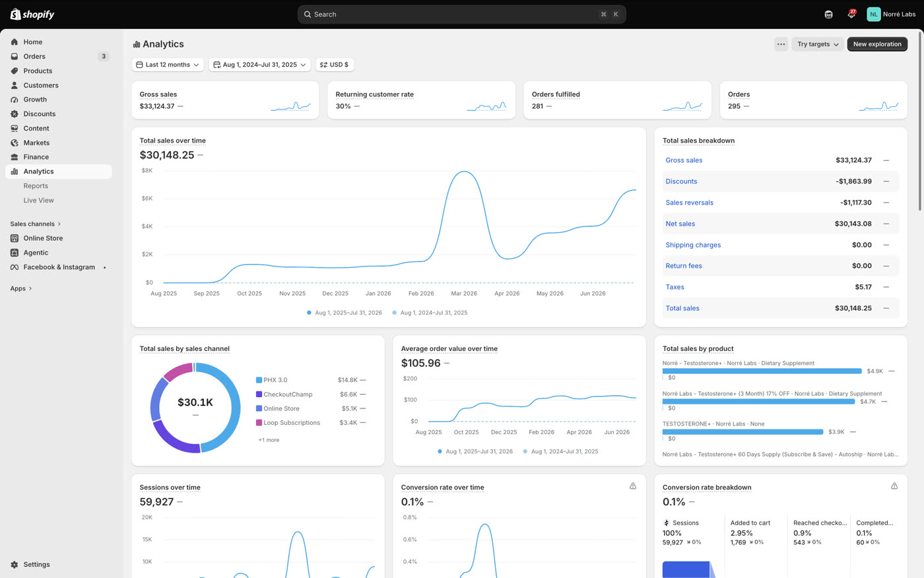
Task: Open the Sales reversals link
Action: pyautogui.click(x=689, y=203)
